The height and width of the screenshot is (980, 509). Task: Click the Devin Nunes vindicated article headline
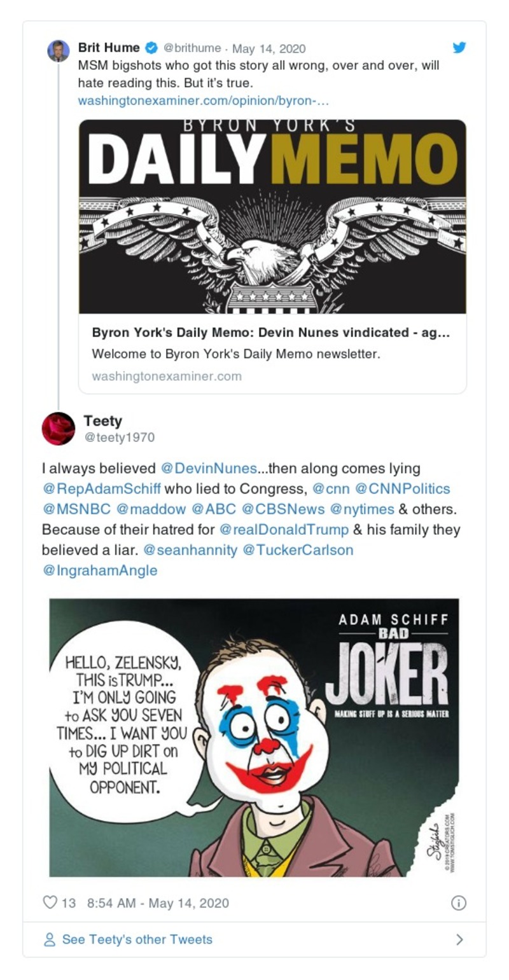click(270, 333)
